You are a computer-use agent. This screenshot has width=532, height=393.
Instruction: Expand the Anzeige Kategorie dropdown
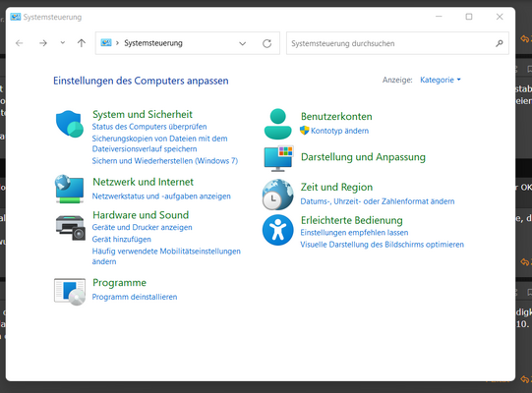tap(440, 80)
